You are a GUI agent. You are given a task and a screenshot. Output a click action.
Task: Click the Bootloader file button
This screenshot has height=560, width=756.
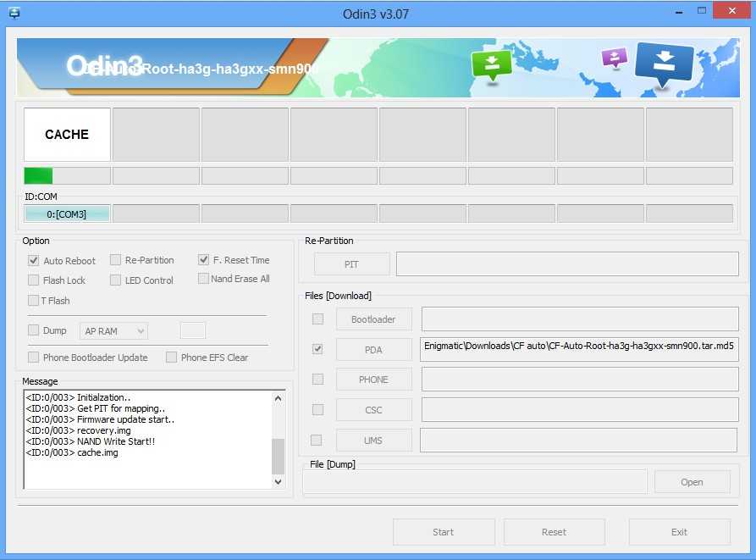click(373, 319)
